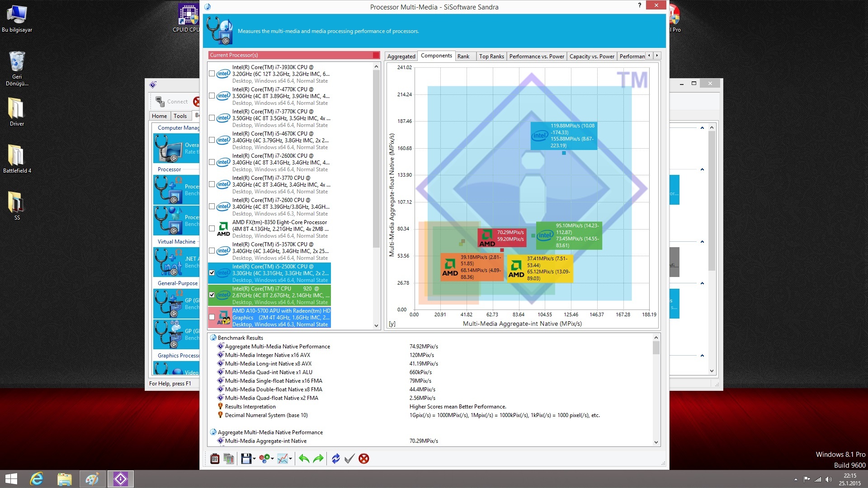The width and height of the screenshot is (868, 488).
Task: Open the Video benchmark tile under Graphics Processor
Action: coord(176,369)
